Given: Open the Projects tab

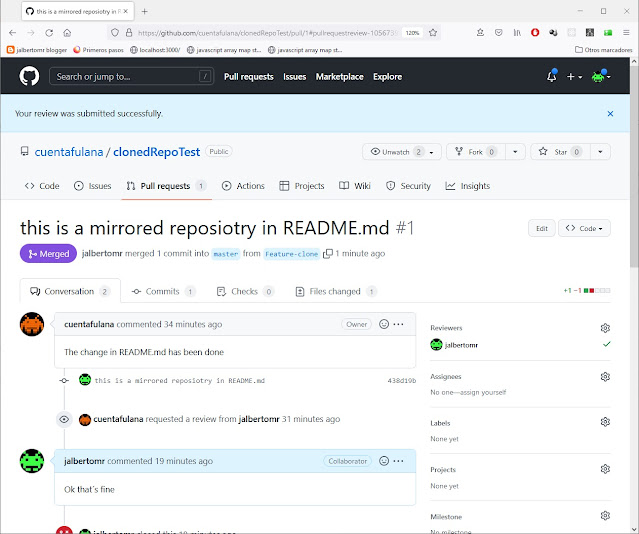Looking at the screenshot, I should [302, 186].
